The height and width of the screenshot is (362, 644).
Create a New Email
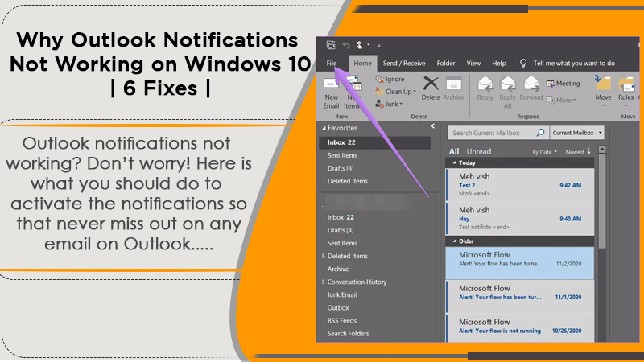pos(331,93)
